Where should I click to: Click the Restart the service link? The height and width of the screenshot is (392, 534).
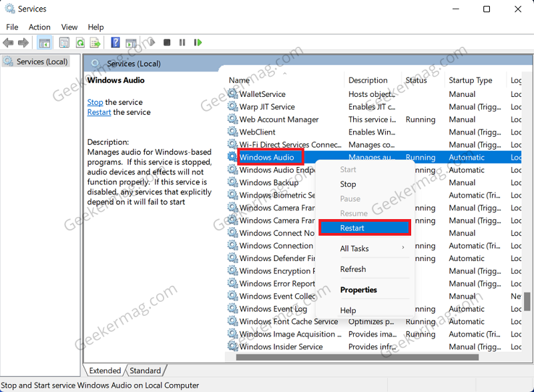(x=99, y=112)
